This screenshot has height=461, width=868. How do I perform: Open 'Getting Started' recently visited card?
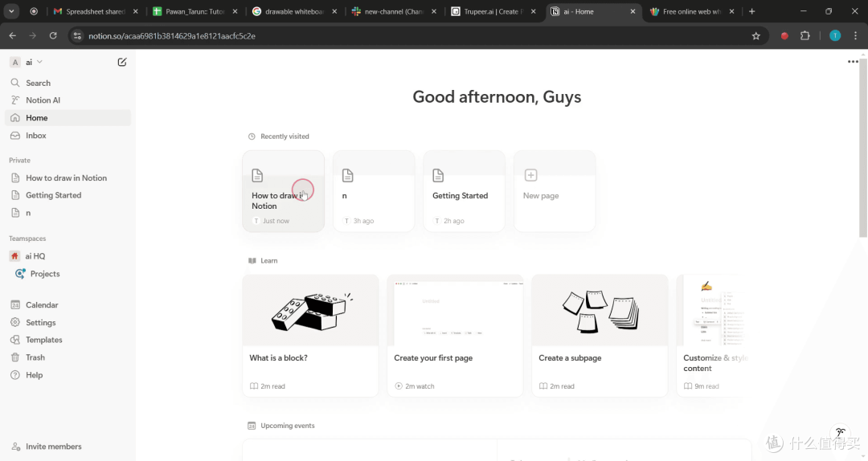click(x=464, y=191)
